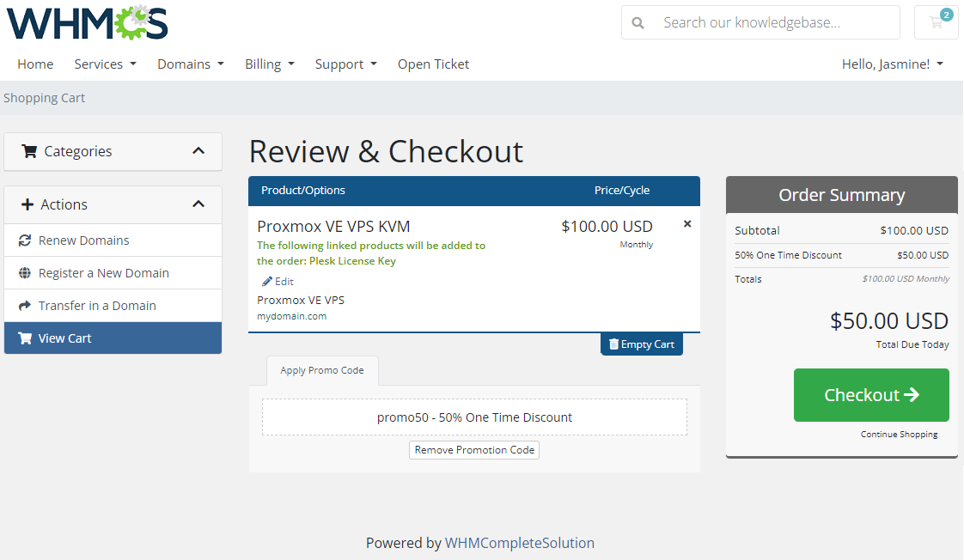964x560 pixels.
Task: Open the shopping cart icon with badge
Action: click(937, 22)
